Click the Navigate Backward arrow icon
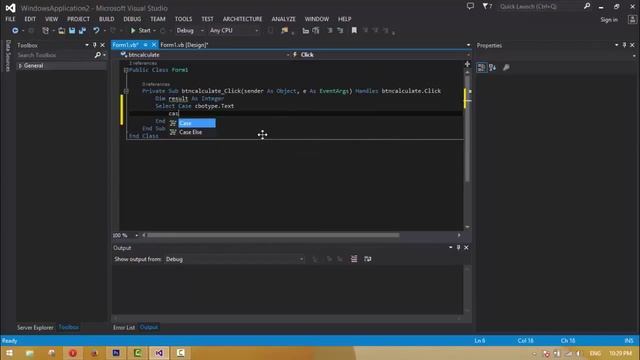Viewport: 640px width, 360px height. click(15, 31)
